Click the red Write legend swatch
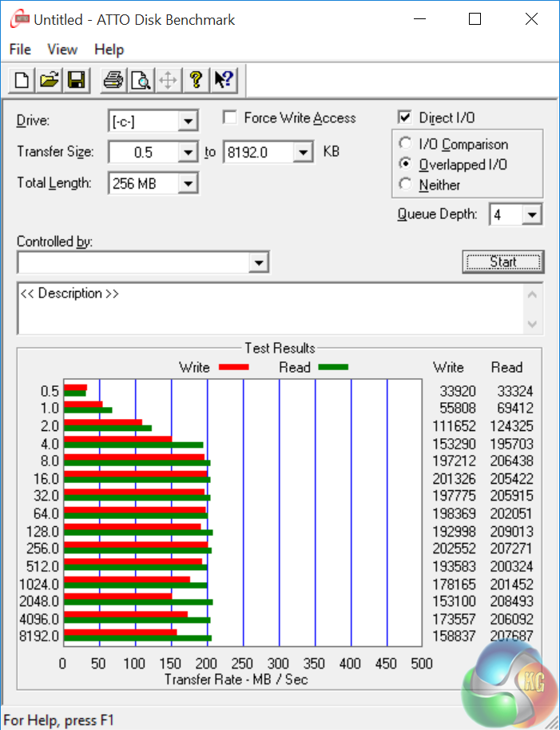The width and height of the screenshot is (560, 730). [x=233, y=367]
